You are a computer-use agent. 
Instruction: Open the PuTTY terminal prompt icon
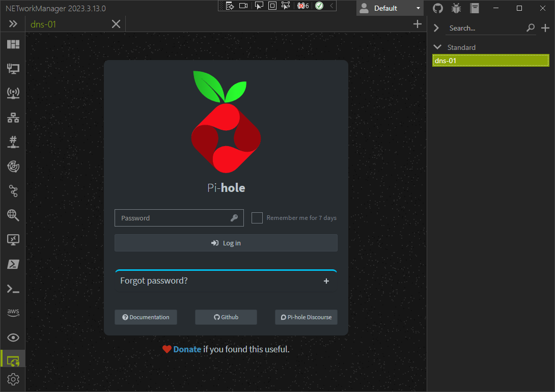click(x=13, y=289)
